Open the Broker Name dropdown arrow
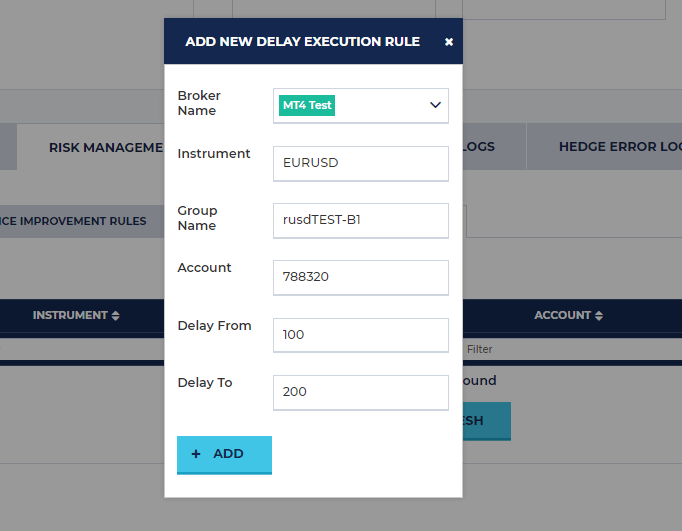This screenshot has height=531, width=682. coord(435,105)
